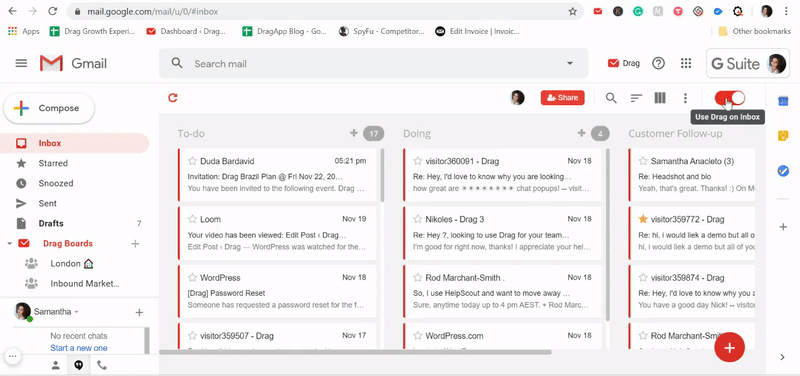Search the board with the magnifier icon
Image resolution: width=800 pixels, height=376 pixels.
tap(611, 98)
